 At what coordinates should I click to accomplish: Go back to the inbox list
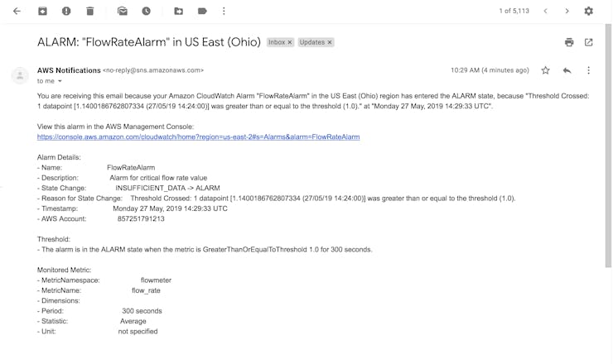17,11
